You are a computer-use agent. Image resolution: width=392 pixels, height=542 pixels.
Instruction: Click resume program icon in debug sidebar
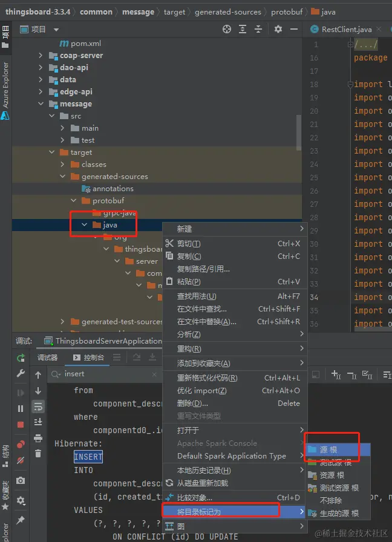[21, 393]
